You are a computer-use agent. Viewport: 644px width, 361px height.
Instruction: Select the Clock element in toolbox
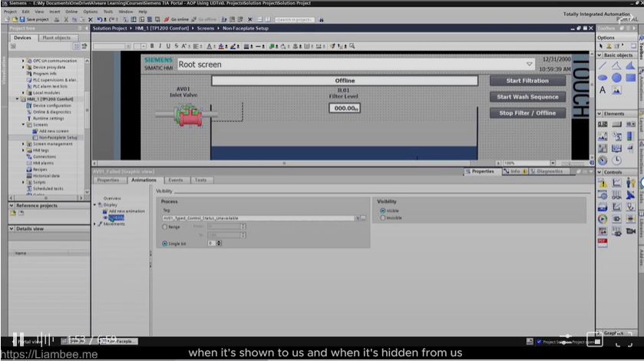(x=616, y=160)
